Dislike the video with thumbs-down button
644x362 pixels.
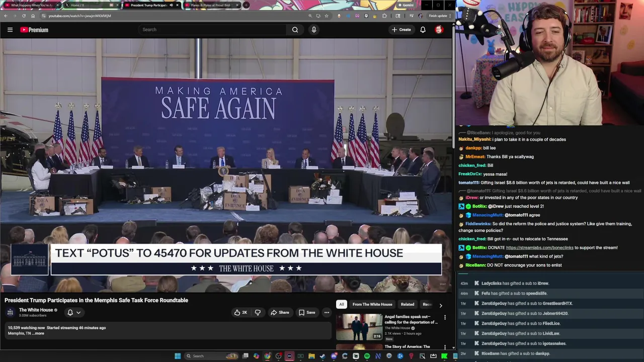[x=258, y=312]
